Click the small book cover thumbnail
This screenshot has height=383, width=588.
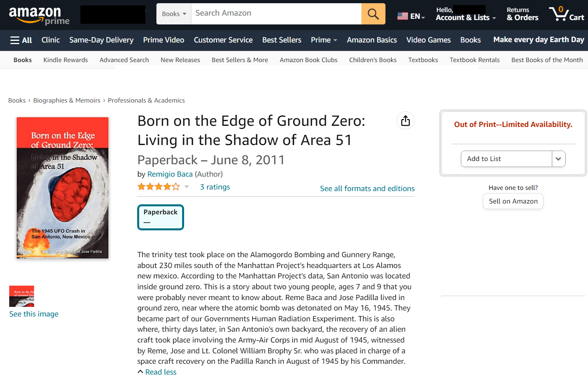click(22, 296)
